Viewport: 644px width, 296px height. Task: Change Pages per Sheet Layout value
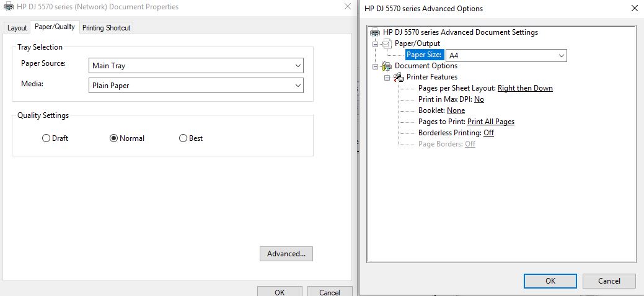coord(526,88)
